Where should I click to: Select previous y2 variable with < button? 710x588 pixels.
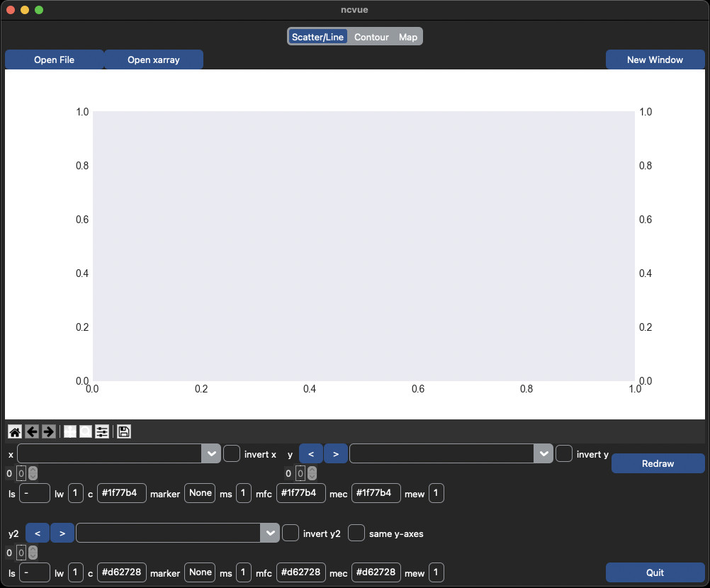(x=38, y=533)
